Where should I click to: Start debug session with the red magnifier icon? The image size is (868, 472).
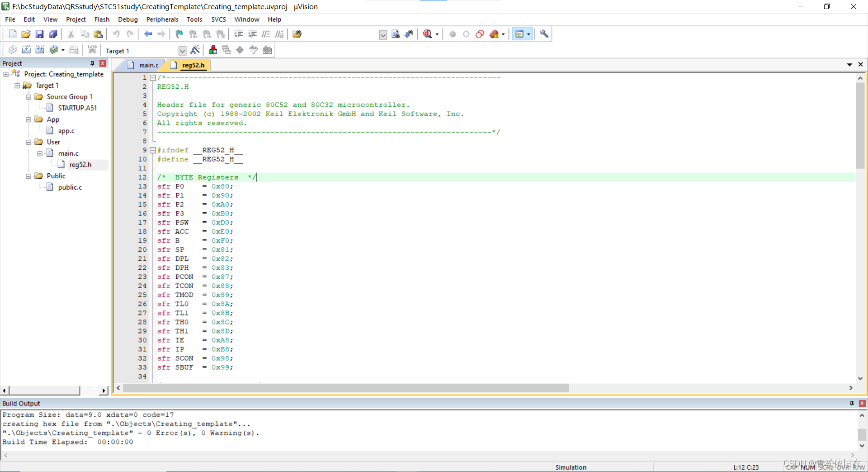pyautogui.click(x=427, y=34)
